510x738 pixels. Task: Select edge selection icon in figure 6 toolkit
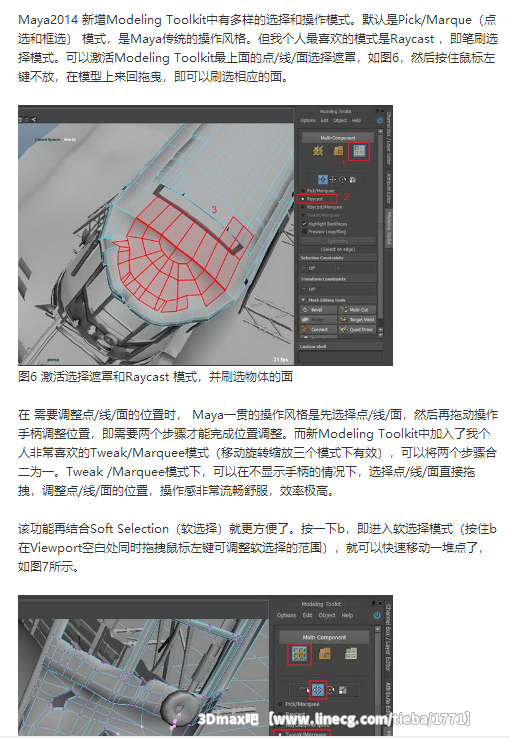pos(339,151)
